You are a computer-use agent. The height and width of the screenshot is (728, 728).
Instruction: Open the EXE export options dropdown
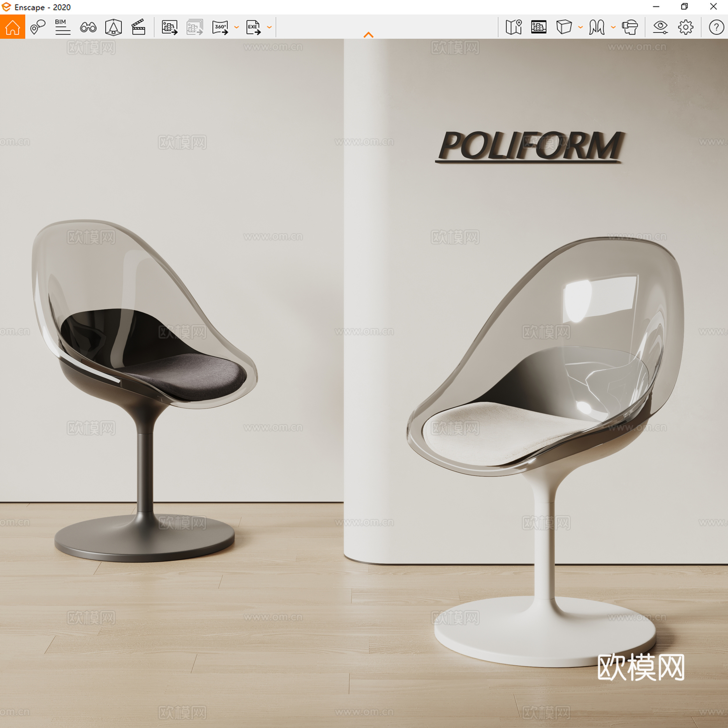[269, 27]
